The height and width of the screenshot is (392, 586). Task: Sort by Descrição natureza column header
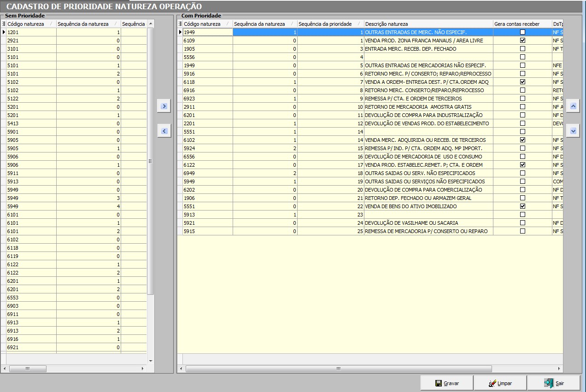(x=428, y=24)
